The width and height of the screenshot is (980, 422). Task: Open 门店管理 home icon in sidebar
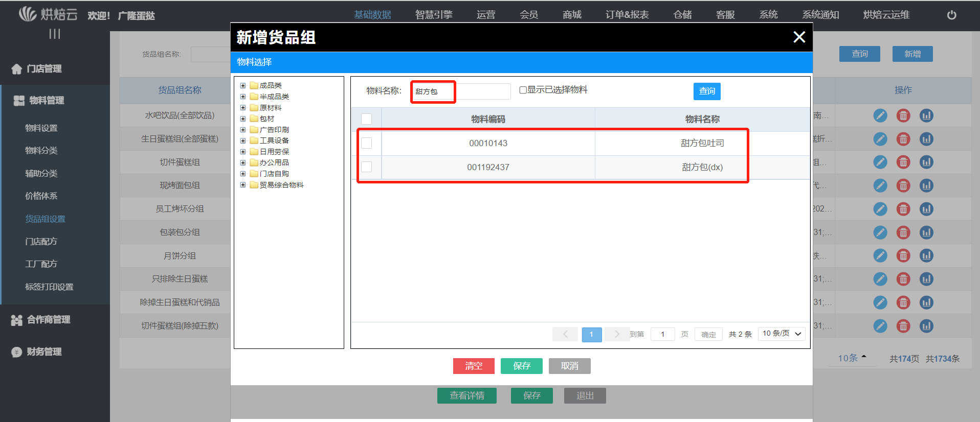(17, 69)
